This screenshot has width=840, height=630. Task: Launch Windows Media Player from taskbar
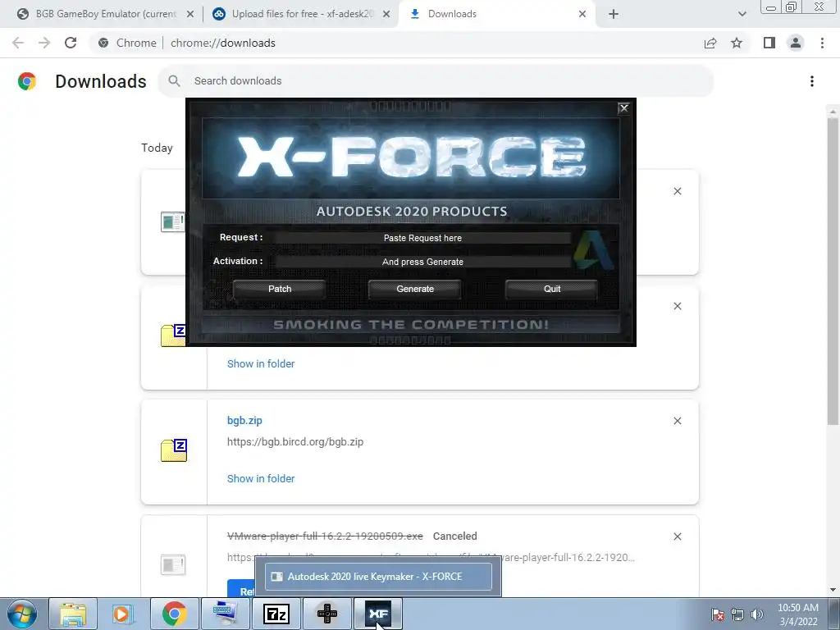coord(122,614)
